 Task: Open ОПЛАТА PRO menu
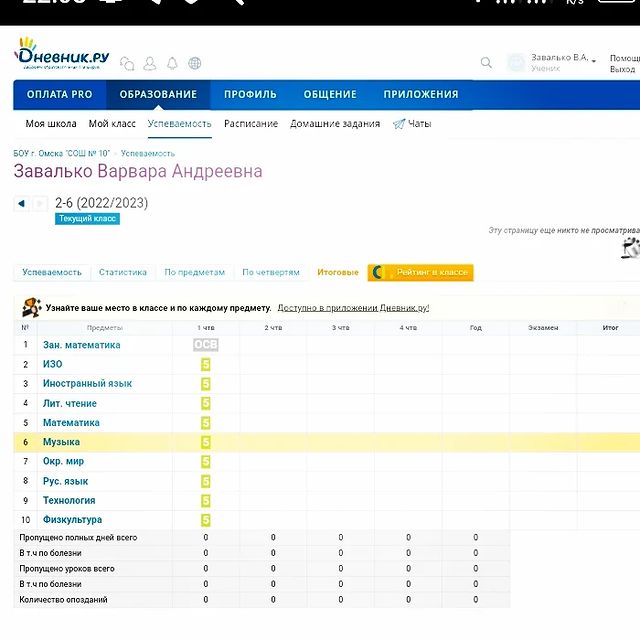60,94
